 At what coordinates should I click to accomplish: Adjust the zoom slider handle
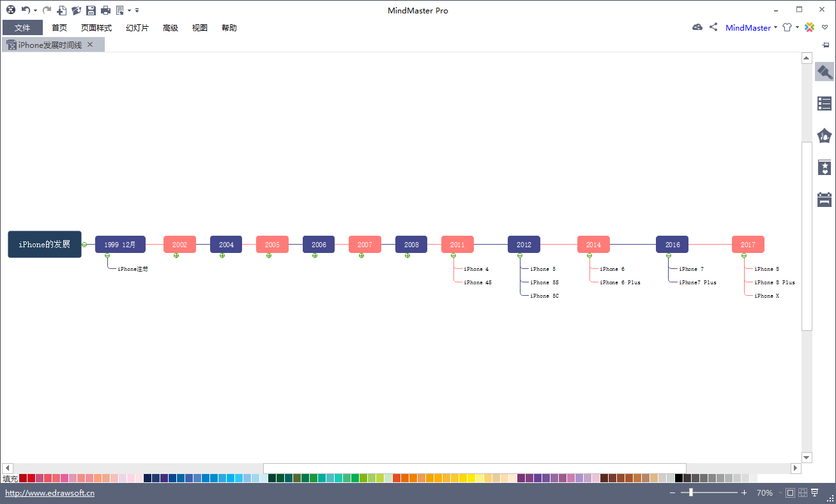691,493
